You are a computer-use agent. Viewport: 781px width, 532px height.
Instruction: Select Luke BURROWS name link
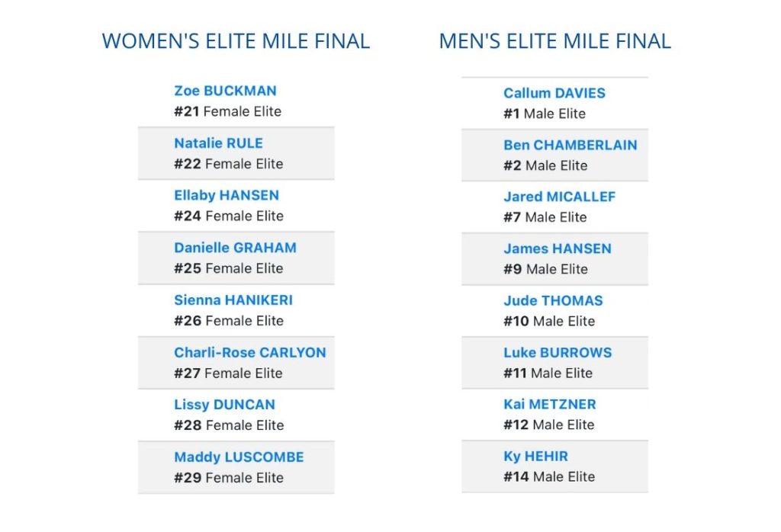point(558,352)
